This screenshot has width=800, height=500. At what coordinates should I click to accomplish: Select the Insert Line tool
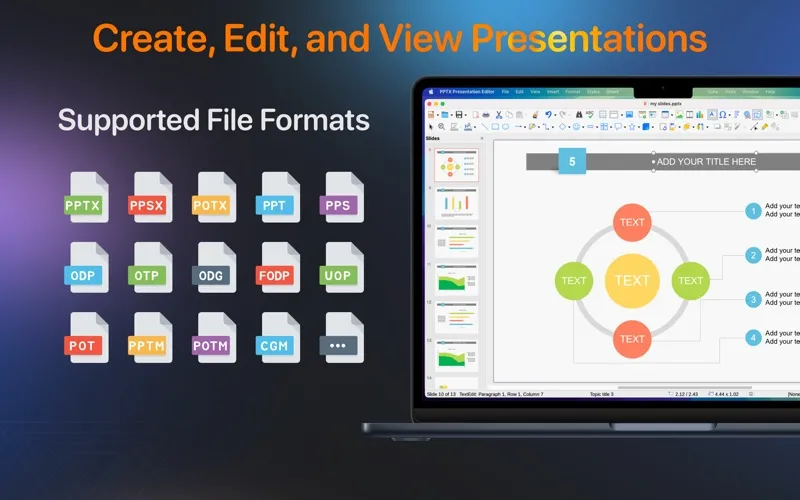point(485,127)
